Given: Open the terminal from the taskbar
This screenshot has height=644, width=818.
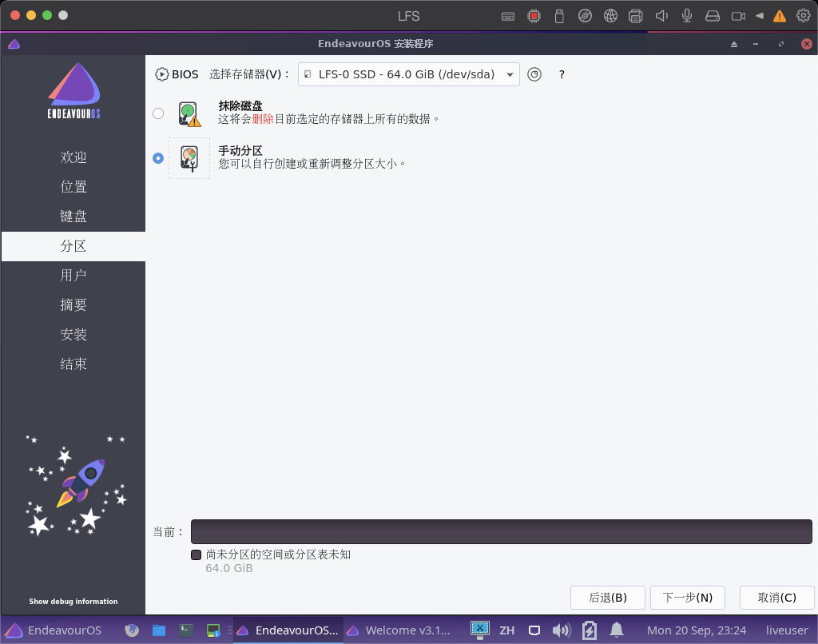Looking at the screenshot, I should point(186,630).
